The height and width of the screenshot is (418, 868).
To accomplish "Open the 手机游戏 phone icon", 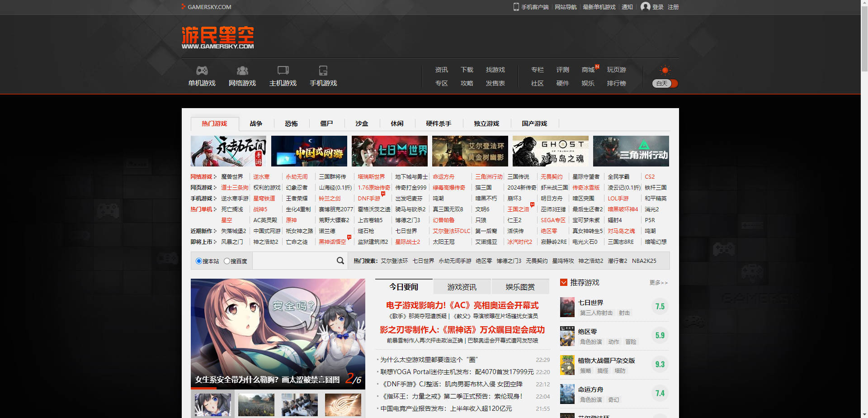I will pos(323,71).
